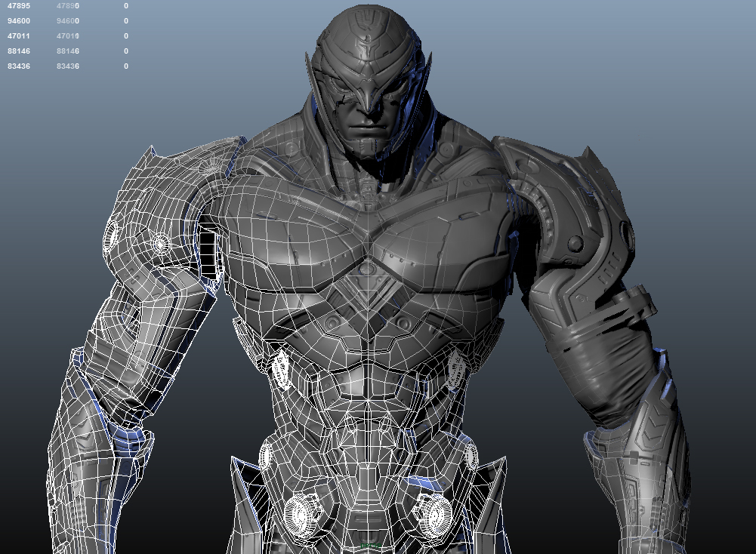
Task: Click the dim middle-column value in the 47895 row
Action: coord(68,6)
